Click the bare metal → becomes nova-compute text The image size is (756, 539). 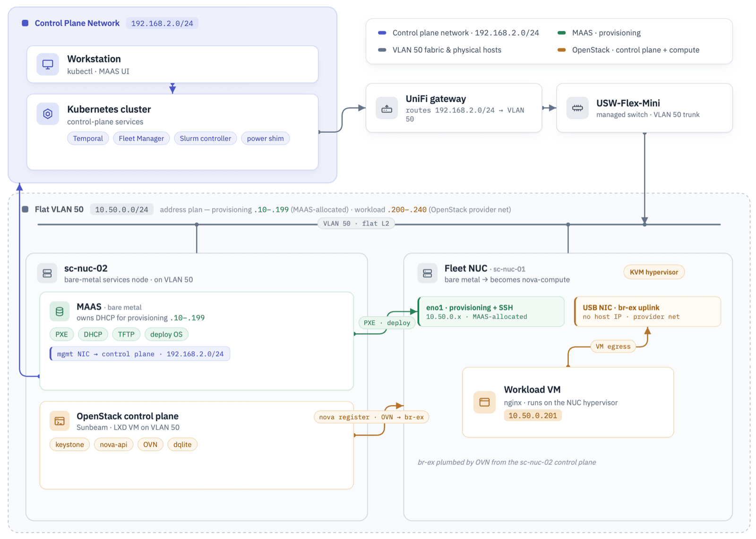pos(507,280)
